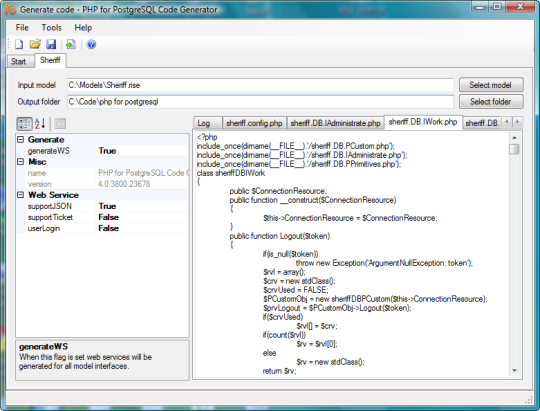Click the Select folder button
This screenshot has height=411, width=540.
491,102
